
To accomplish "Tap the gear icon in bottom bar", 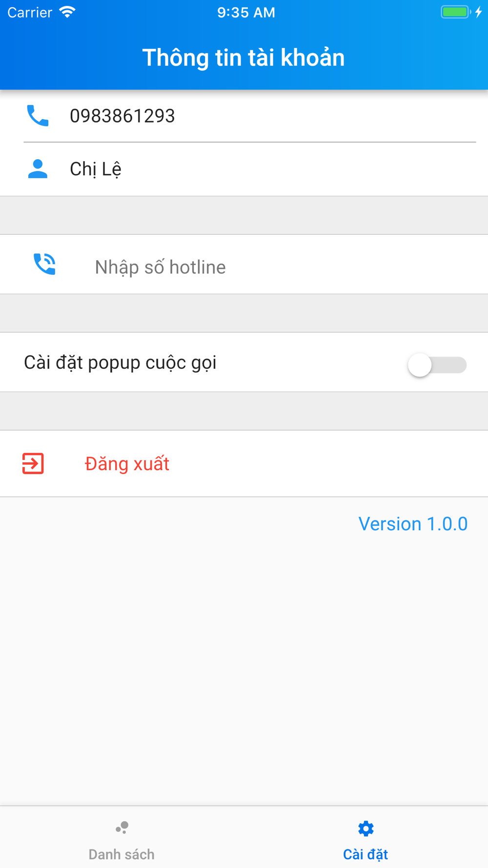I will (x=366, y=828).
